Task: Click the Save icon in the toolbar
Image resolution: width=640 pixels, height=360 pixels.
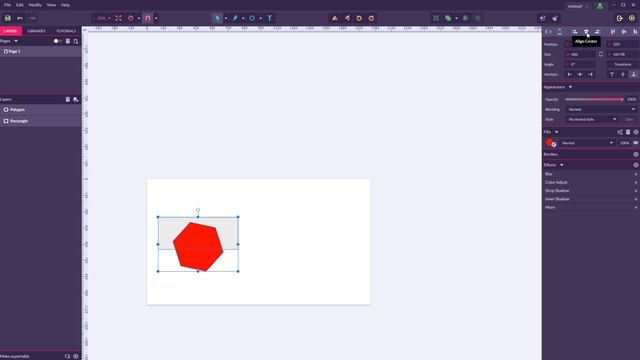Action: click(x=7, y=18)
